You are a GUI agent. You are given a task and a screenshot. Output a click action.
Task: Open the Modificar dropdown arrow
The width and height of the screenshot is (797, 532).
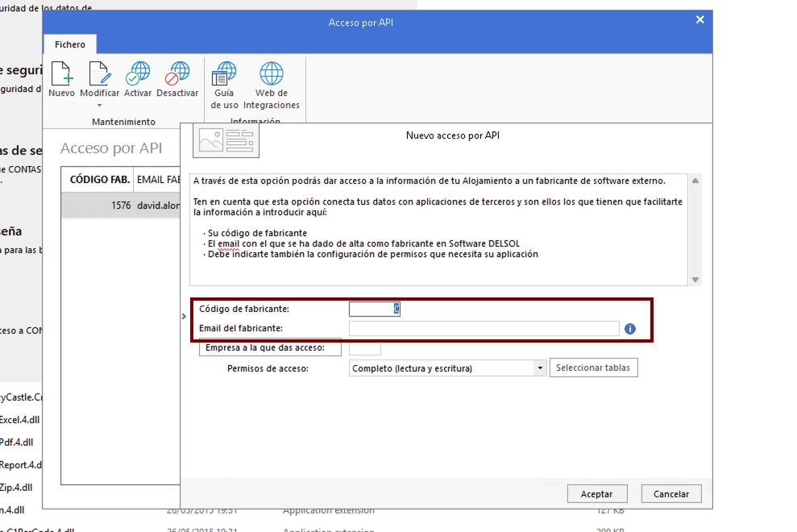(x=100, y=106)
